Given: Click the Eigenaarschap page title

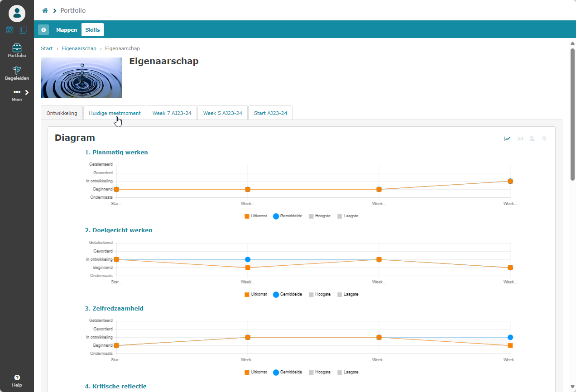Looking at the screenshot, I should (x=164, y=61).
